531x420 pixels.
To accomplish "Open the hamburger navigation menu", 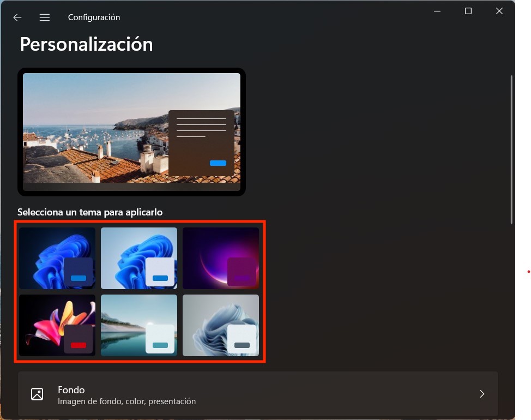I will (45, 17).
